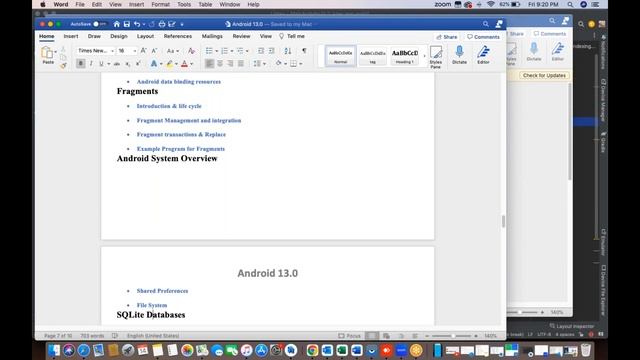
Task: Expand the styles gallery arrow
Action: coord(424,56)
